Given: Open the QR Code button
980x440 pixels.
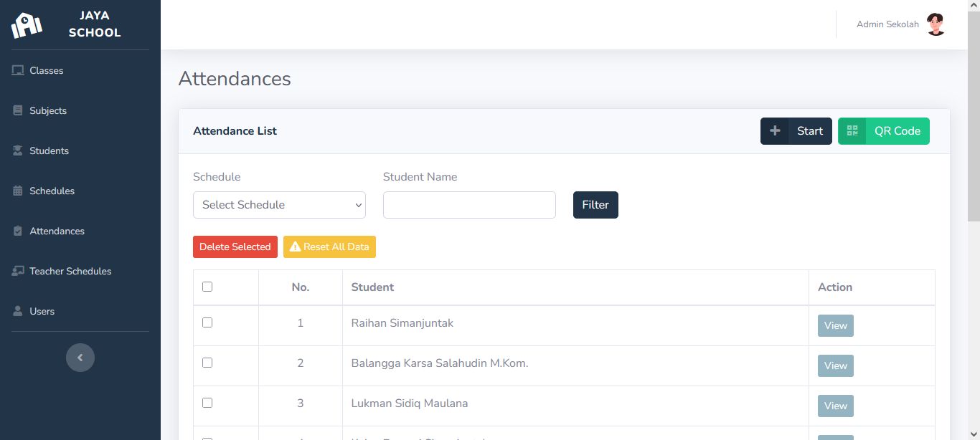Looking at the screenshot, I should click(883, 131).
